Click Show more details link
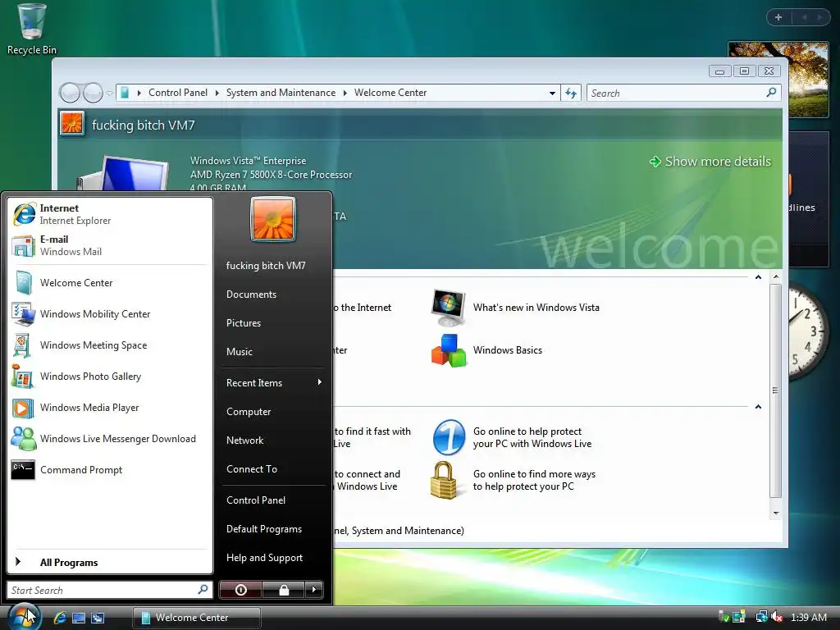 710,162
